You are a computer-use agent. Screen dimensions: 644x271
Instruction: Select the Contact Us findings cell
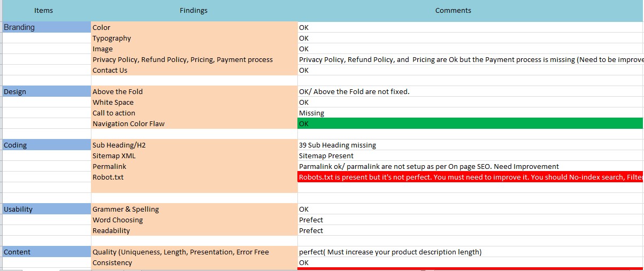tap(194, 70)
